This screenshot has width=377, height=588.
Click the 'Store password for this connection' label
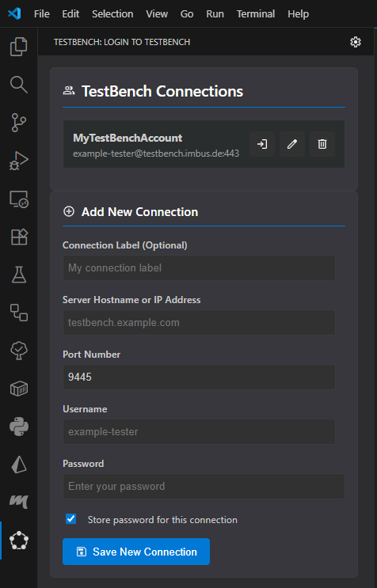coord(162,520)
